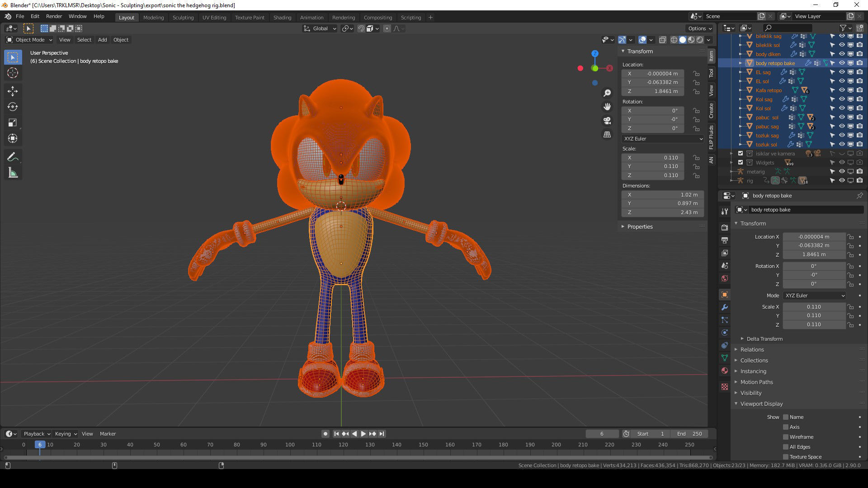Select the Move tool in toolbar

(x=13, y=91)
